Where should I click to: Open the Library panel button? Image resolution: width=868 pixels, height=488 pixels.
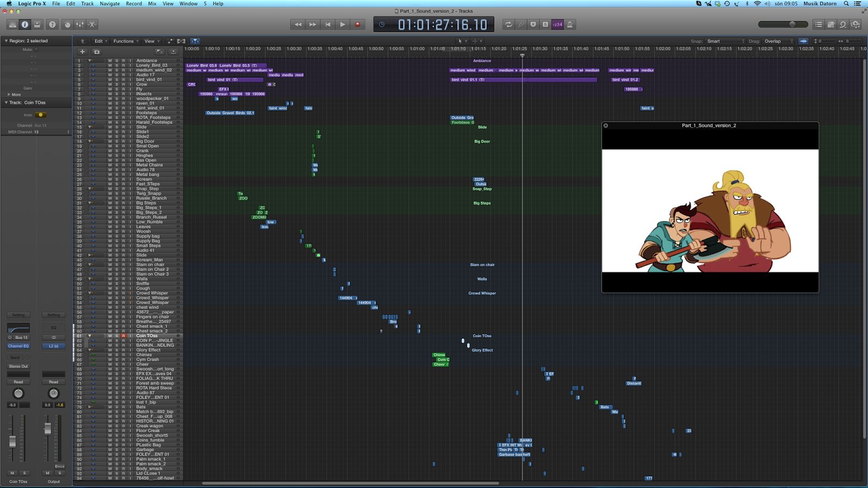(x=12, y=24)
